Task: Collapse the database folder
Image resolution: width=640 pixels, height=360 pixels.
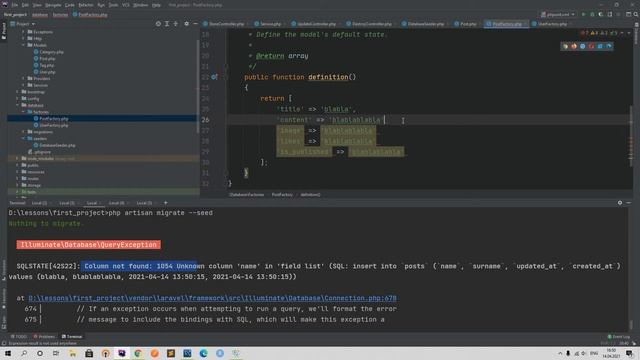Action: pyautogui.click(x=17, y=105)
